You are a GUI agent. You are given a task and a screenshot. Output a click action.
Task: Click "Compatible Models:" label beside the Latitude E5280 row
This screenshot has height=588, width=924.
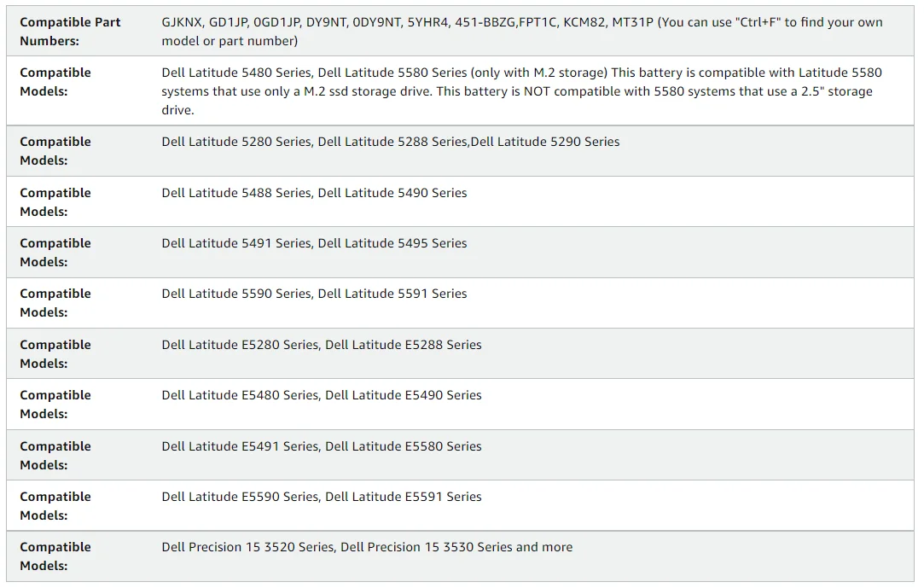tap(55, 354)
